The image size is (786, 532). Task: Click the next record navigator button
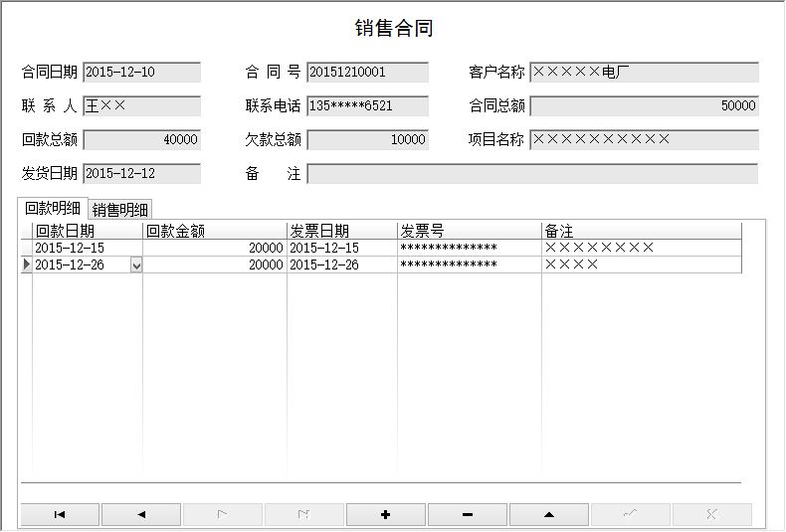click(x=223, y=514)
